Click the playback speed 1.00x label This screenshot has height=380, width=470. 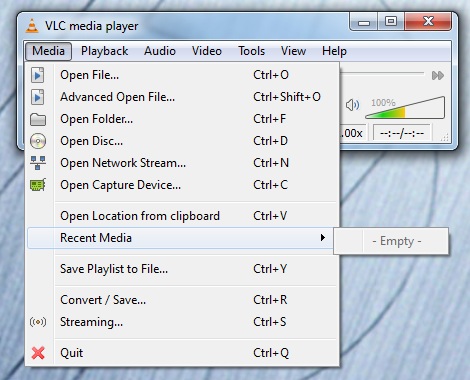(x=352, y=134)
